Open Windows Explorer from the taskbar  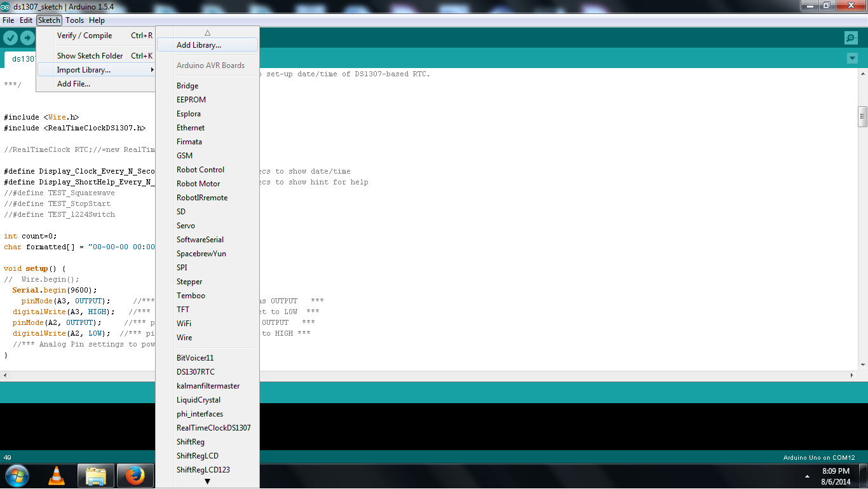click(95, 475)
